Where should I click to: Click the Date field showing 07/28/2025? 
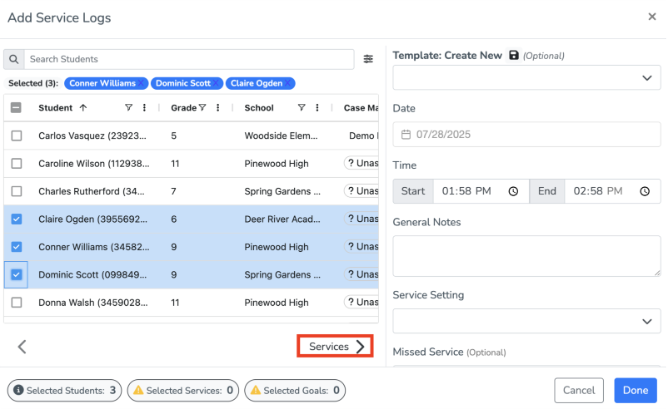526,134
